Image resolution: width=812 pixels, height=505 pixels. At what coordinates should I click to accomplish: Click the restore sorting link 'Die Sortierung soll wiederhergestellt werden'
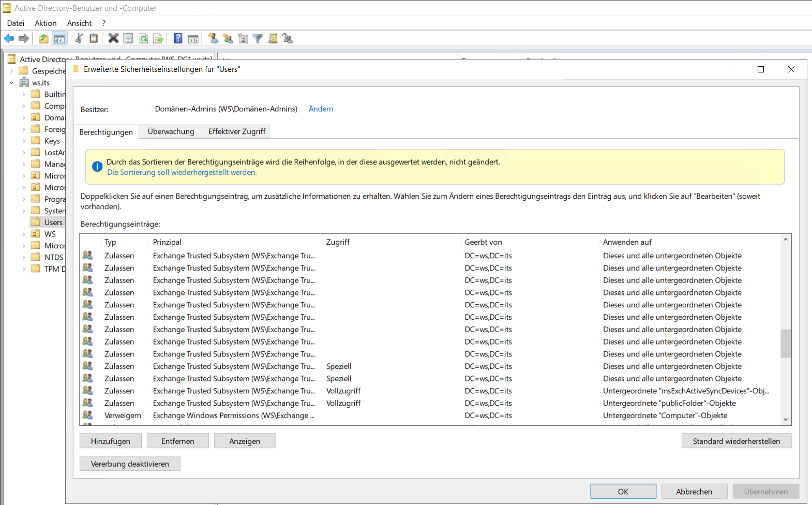(x=182, y=172)
